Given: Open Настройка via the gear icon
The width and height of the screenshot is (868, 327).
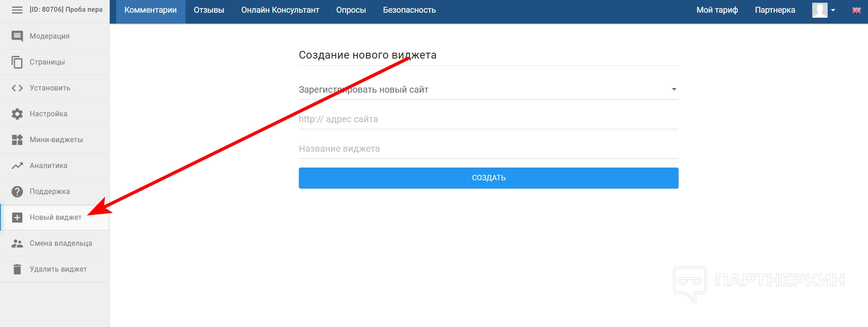Looking at the screenshot, I should click(17, 114).
